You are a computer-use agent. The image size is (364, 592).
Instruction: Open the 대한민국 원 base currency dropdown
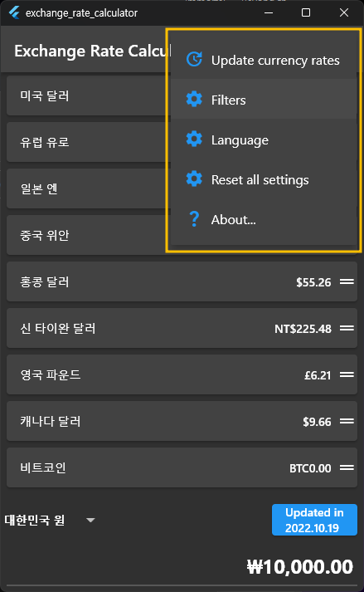click(x=51, y=521)
